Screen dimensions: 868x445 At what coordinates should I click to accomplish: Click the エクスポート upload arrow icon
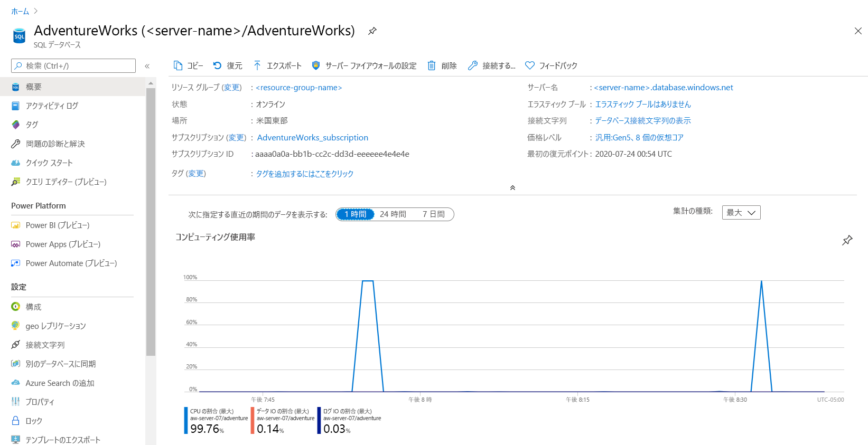pos(257,65)
